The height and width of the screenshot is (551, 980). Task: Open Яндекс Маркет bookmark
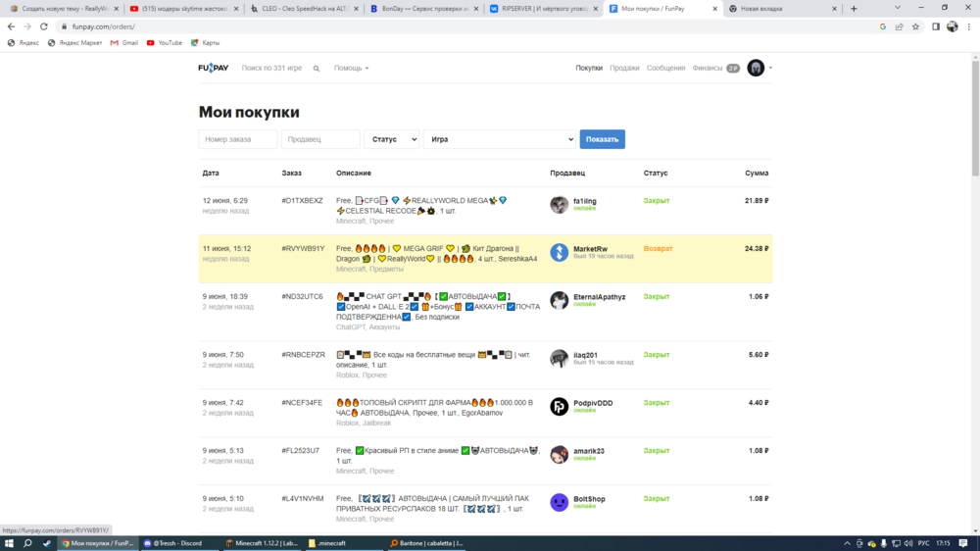click(x=74, y=42)
